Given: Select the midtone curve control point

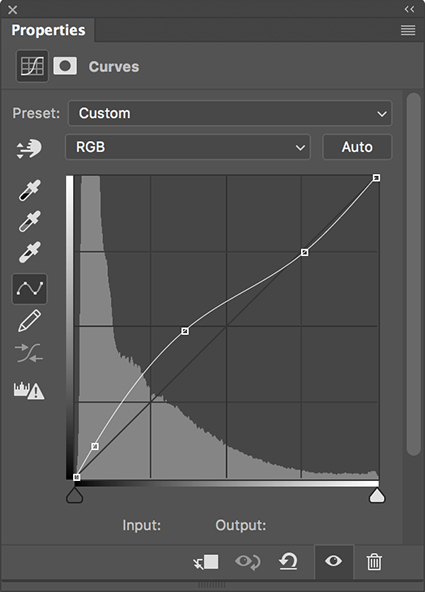Looking at the screenshot, I should click(x=185, y=331).
